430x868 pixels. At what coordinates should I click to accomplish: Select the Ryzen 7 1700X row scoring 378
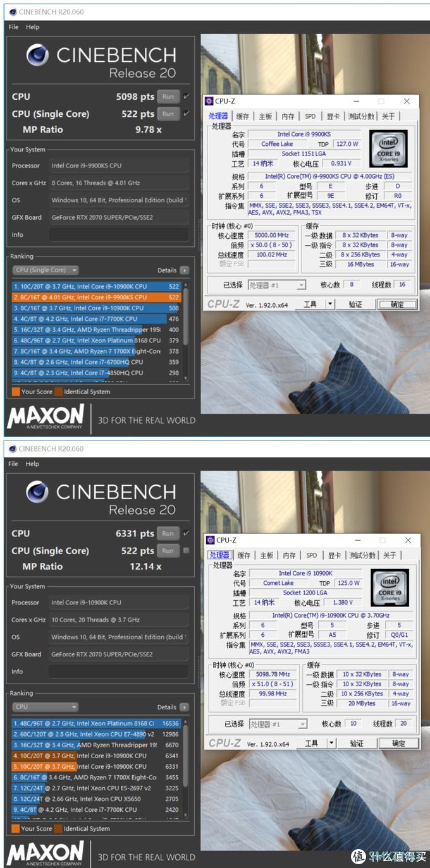click(x=96, y=351)
